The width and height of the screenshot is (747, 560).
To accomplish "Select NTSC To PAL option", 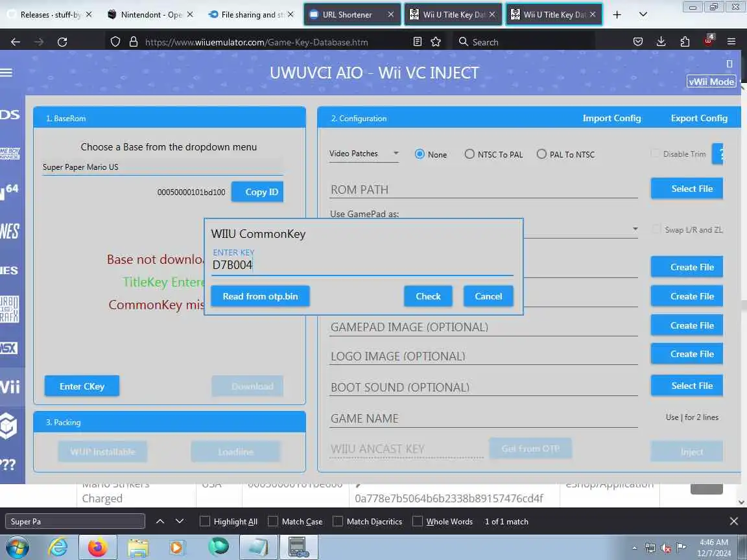I will pyautogui.click(x=469, y=154).
